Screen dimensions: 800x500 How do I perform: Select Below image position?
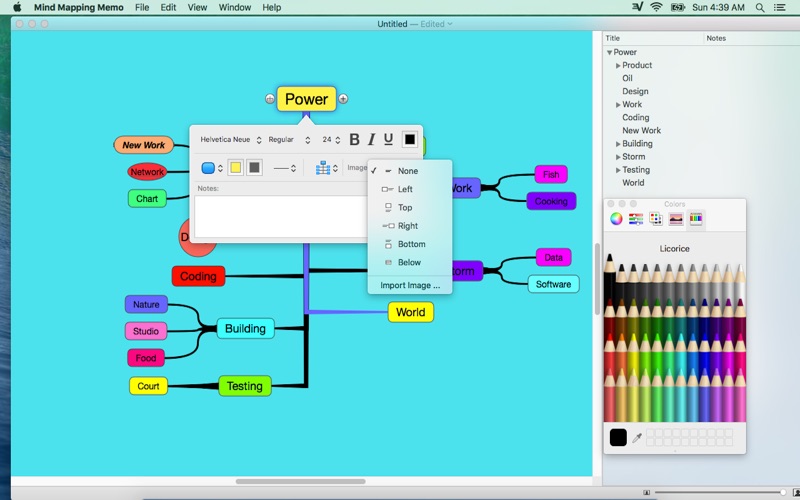click(410, 263)
